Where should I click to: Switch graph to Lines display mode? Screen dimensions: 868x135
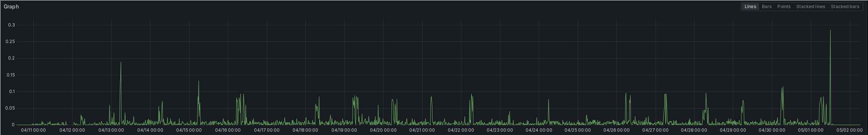point(750,7)
